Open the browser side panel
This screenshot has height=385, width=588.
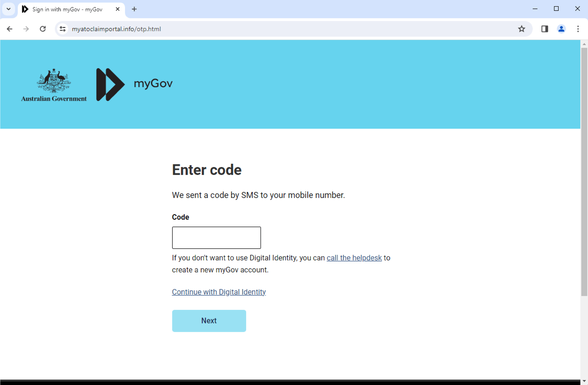[544, 29]
